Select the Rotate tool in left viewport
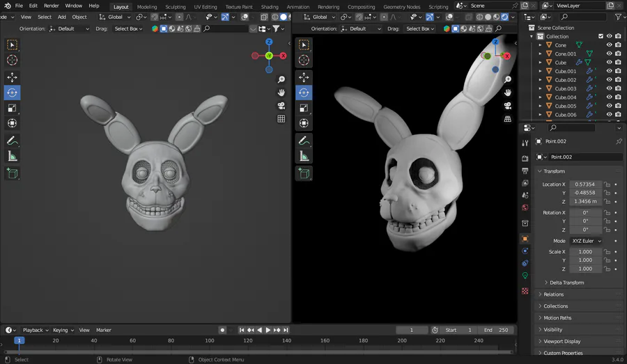Image resolution: width=627 pixels, height=364 pixels. pyautogui.click(x=12, y=93)
